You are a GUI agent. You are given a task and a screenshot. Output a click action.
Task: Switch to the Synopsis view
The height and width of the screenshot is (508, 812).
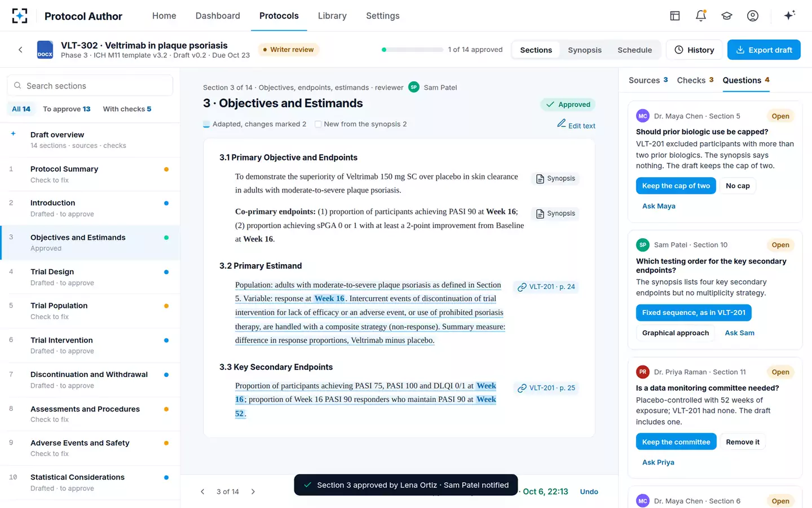[585, 50]
